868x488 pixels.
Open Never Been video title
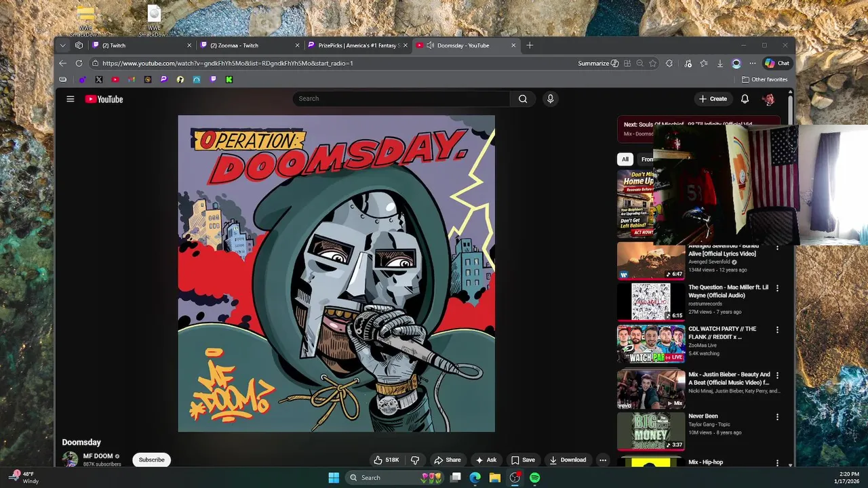[x=703, y=416]
